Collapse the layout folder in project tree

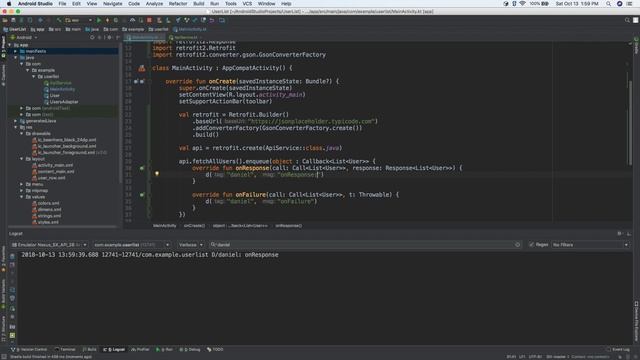pyautogui.click(x=22, y=159)
